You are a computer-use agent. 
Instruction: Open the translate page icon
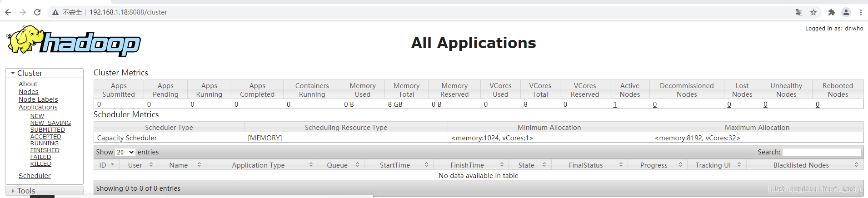(x=798, y=12)
